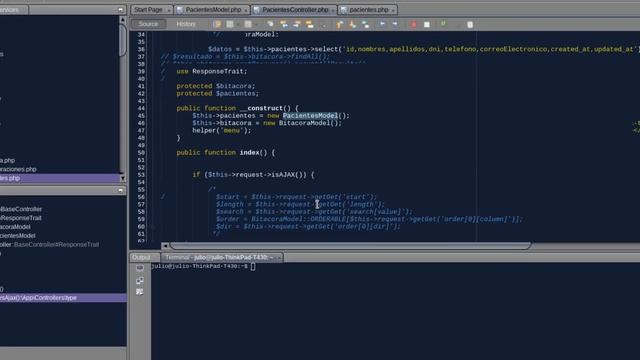
Task: Click the terminal prompt input area
Action: tap(253, 267)
